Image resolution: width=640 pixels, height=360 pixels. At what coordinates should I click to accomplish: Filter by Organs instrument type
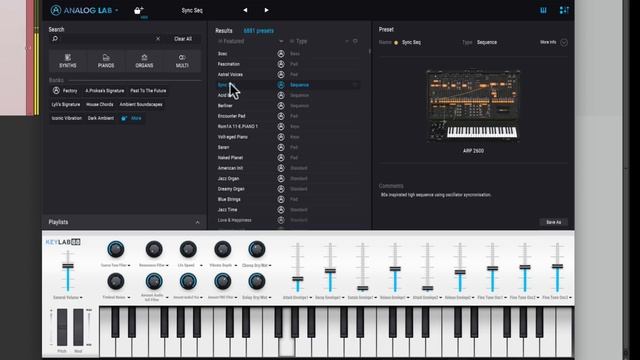[144, 61]
